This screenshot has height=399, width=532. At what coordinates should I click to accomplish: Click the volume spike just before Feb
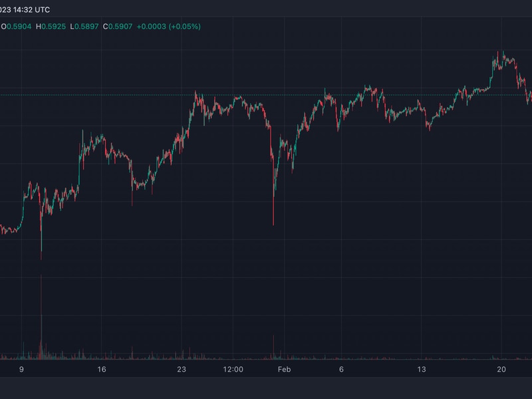tap(273, 347)
